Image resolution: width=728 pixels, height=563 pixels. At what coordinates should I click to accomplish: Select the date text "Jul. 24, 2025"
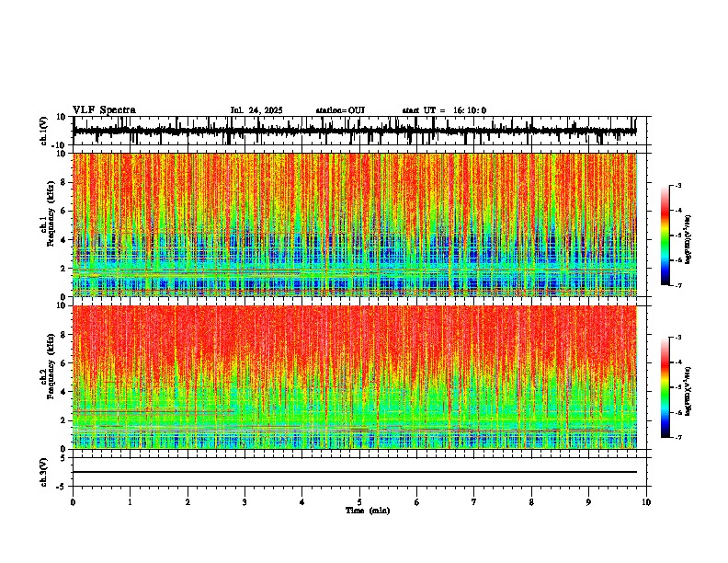point(256,110)
